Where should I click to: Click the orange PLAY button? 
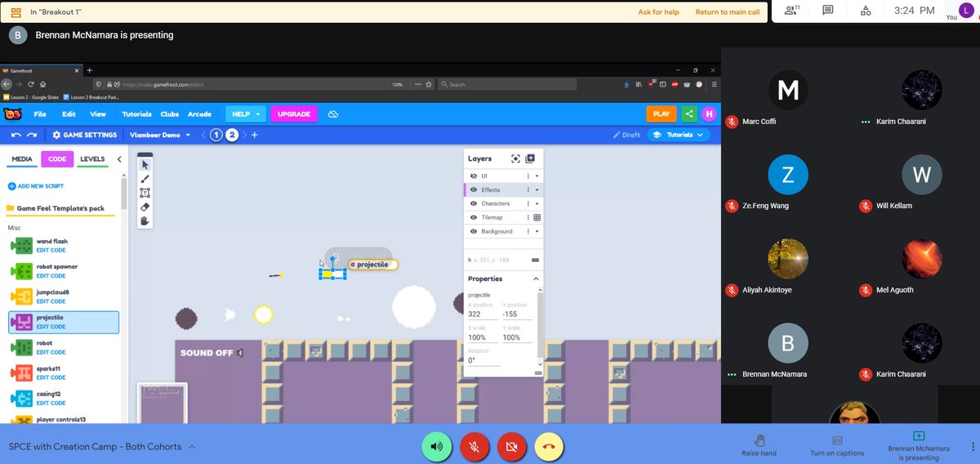coord(661,114)
